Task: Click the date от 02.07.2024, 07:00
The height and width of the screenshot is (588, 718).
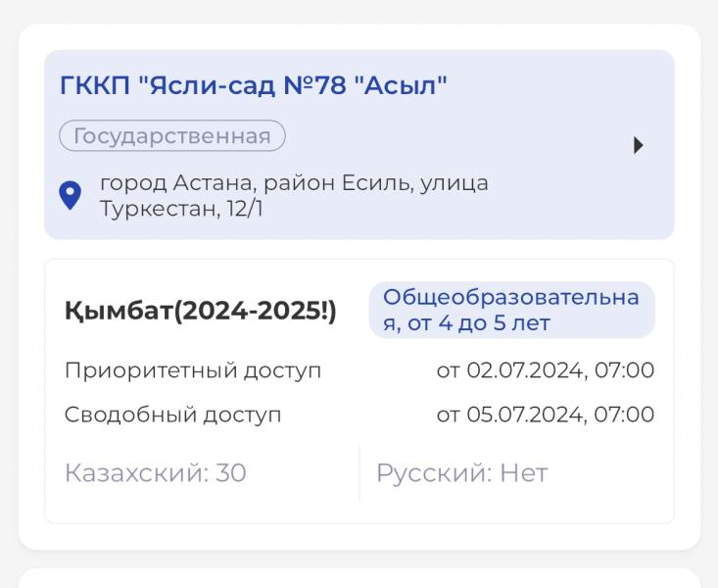Action: coord(546,369)
